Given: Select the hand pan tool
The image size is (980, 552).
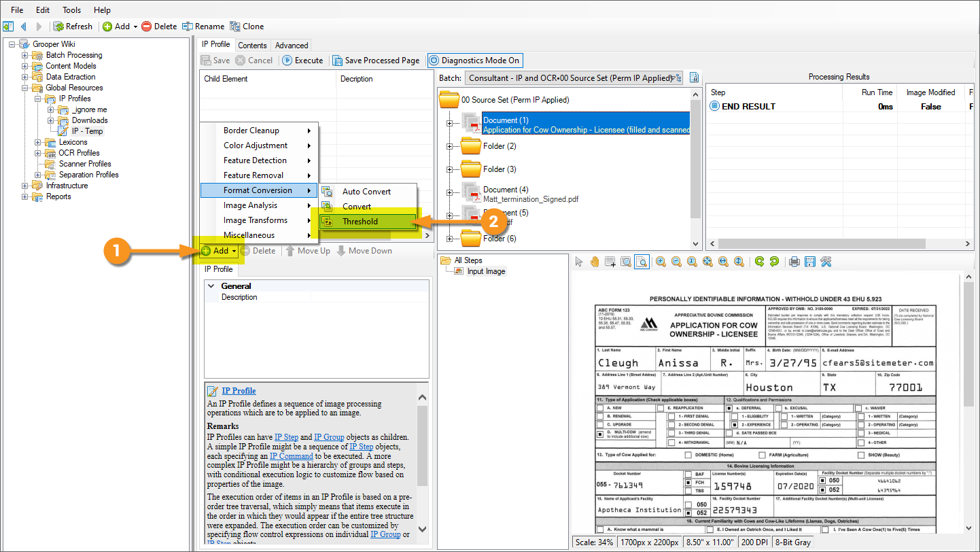Looking at the screenshot, I should 595,262.
